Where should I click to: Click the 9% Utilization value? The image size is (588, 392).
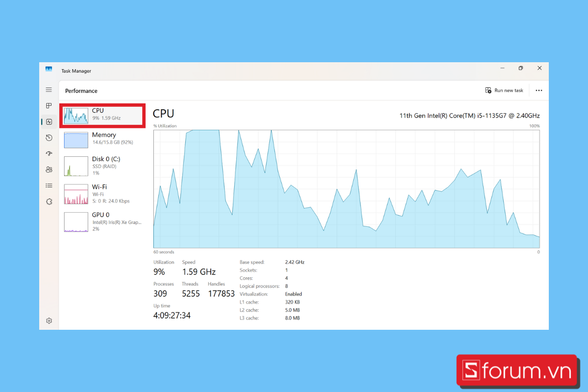coord(159,272)
